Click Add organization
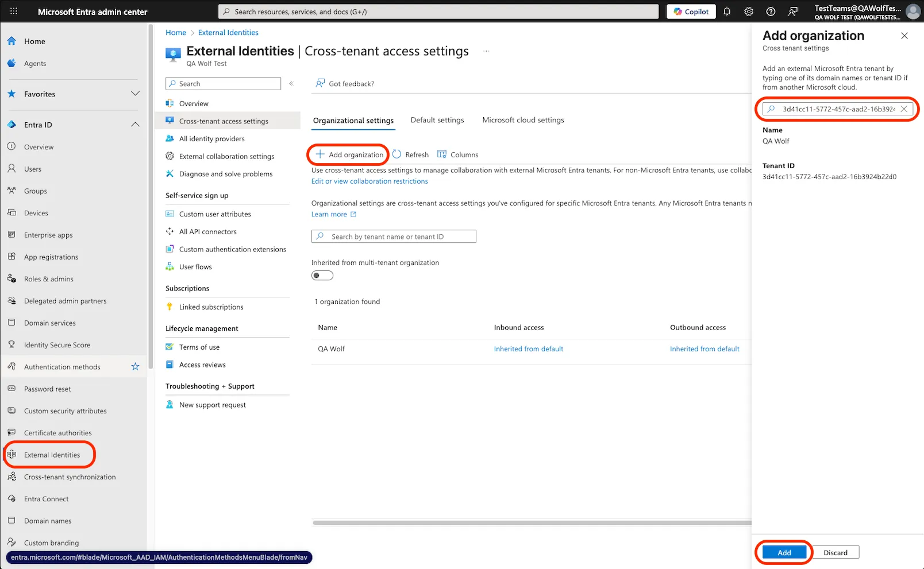924x569 pixels. 349,154
